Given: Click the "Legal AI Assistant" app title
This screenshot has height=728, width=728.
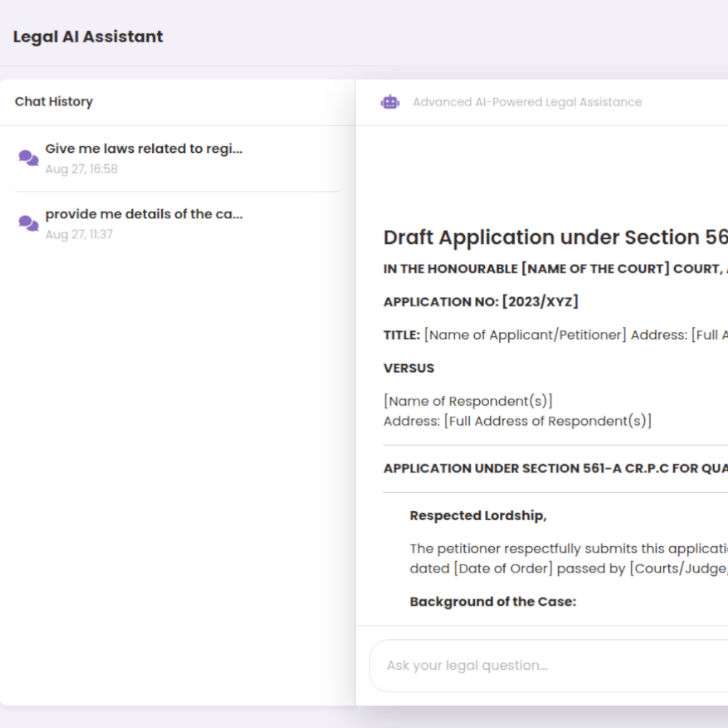Looking at the screenshot, I should (88, 37).
